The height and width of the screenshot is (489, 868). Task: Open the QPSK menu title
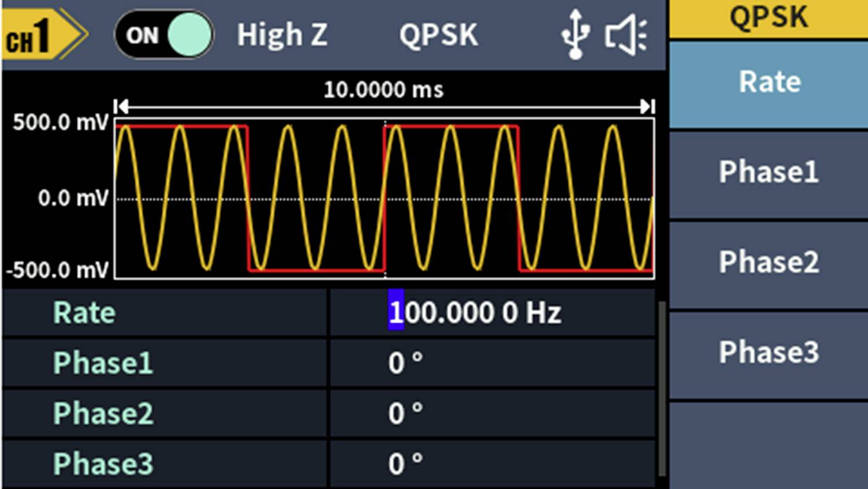point(768,17)
